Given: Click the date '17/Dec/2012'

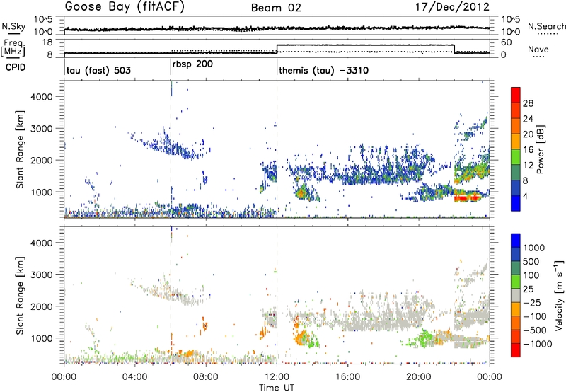Looking at the screenshot, I should 452,7.
